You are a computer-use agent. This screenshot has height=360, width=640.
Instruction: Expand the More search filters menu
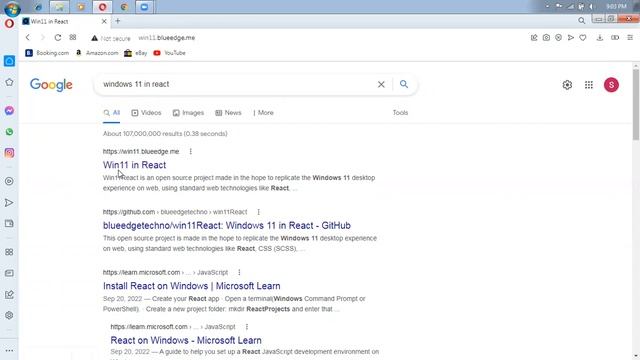pyautogui.click(x=263, y=113)
